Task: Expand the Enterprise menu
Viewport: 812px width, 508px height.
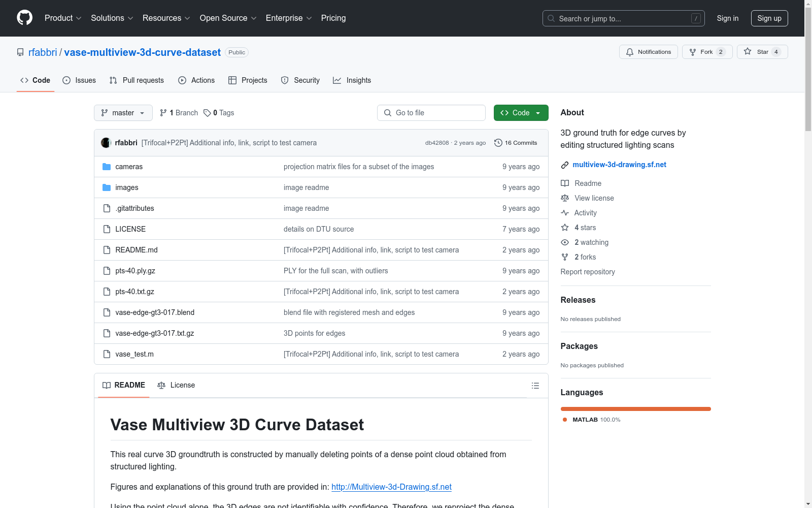Action: [x=289, y=18]
